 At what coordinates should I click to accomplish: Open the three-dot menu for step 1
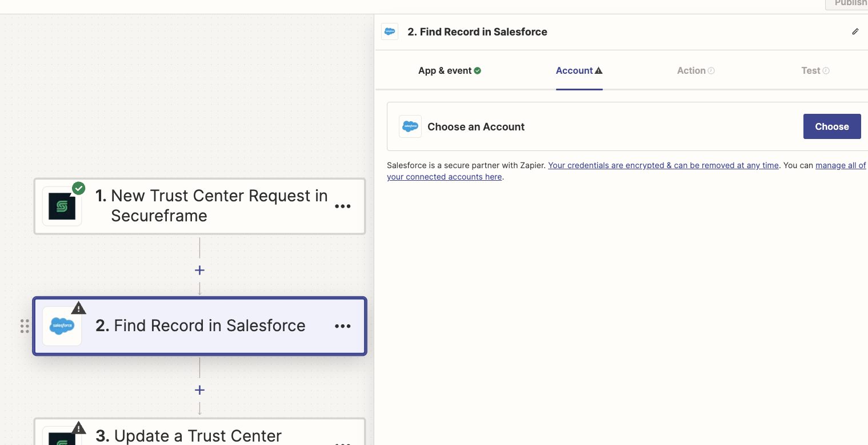[343, 206]
